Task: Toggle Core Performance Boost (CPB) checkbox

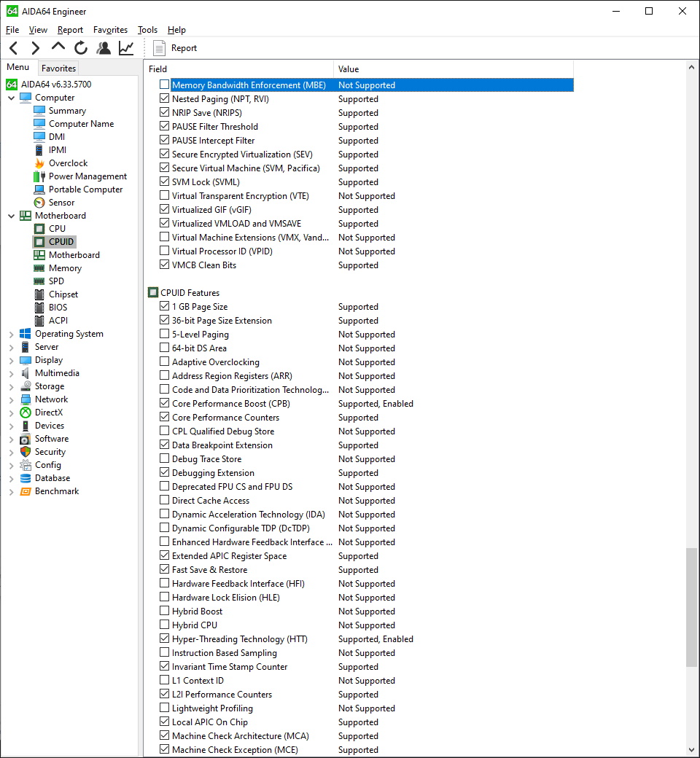Action: pos(165,403)
